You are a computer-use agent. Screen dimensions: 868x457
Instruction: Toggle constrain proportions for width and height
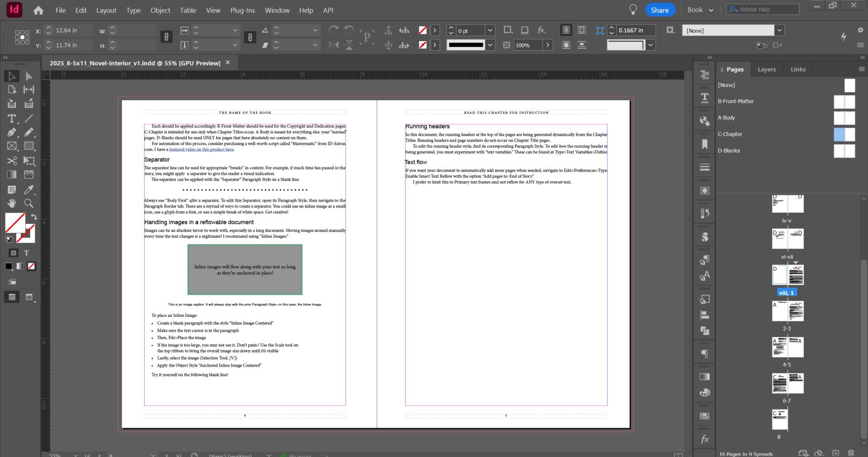click(x=166, y=38)
